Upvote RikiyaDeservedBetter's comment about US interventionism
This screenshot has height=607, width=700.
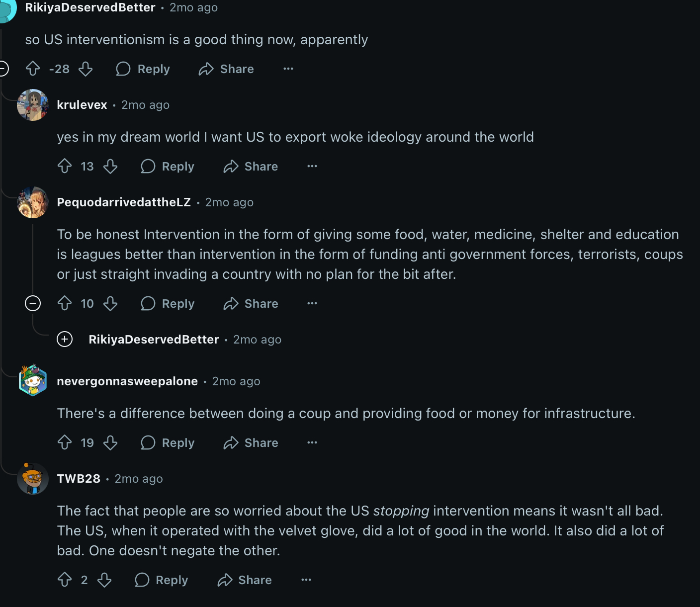click(33, 69)
